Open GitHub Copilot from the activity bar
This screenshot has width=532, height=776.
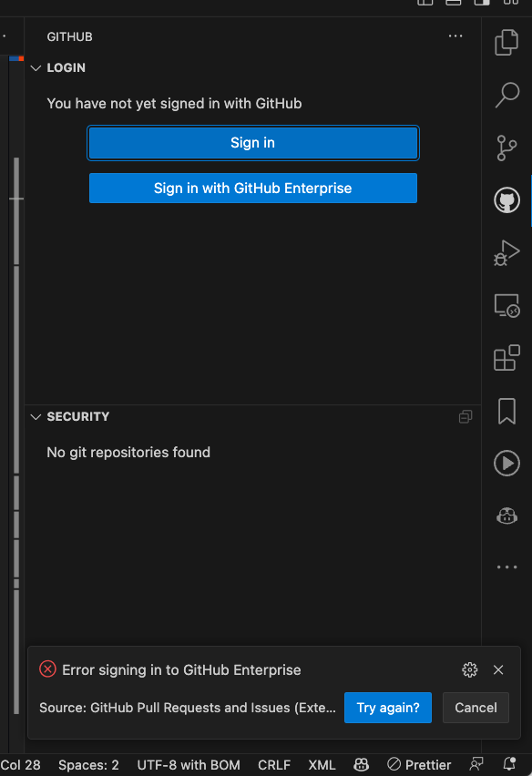coord(506,516)
